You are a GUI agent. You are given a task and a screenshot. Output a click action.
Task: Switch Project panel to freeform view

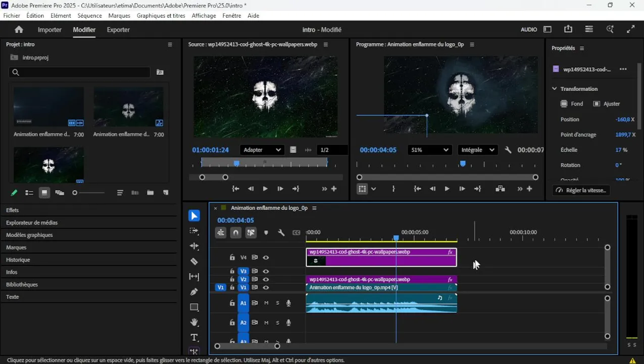60,193
